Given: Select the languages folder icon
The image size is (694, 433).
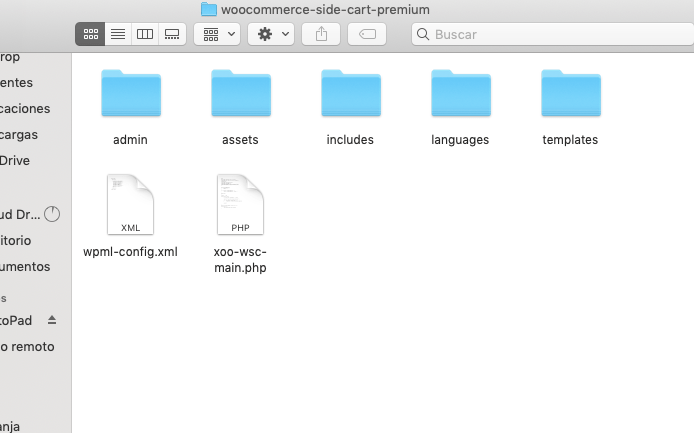Looking at the screenshot, I should [461, 93].
